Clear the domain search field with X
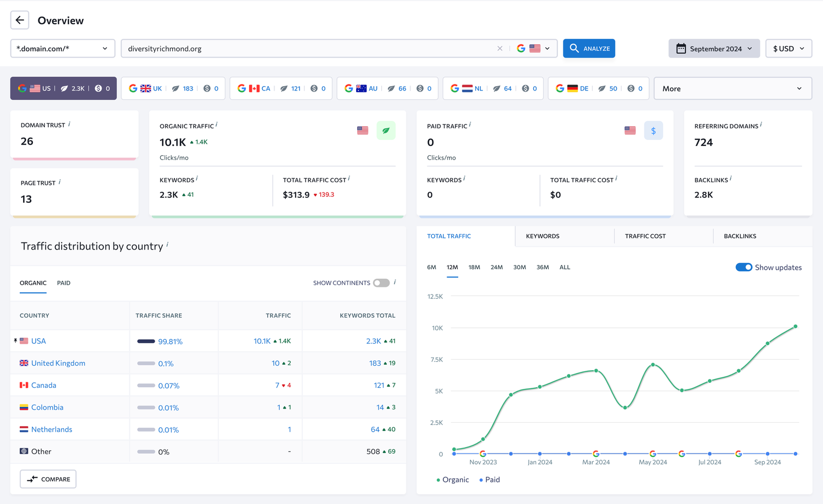This screenshot has height=504, width=823. [500, 48]
